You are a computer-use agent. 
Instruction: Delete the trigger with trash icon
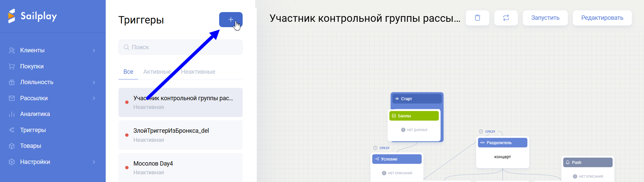click(477, 18)
